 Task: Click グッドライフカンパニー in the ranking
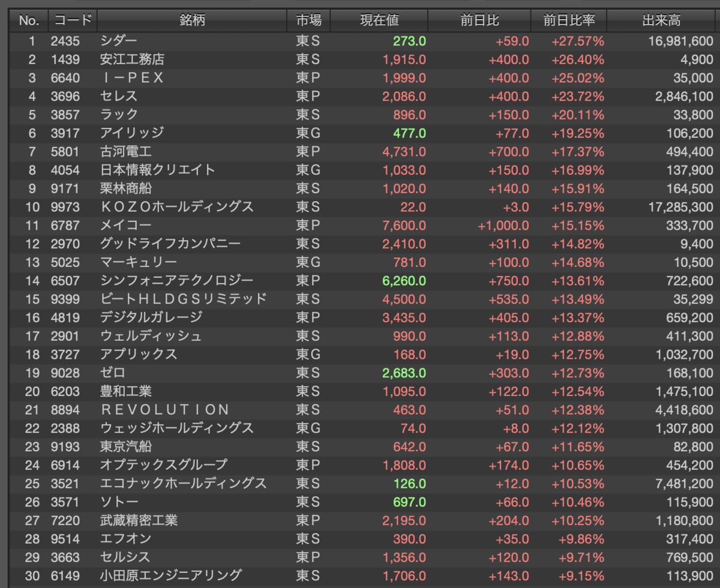tap(170, 244)
